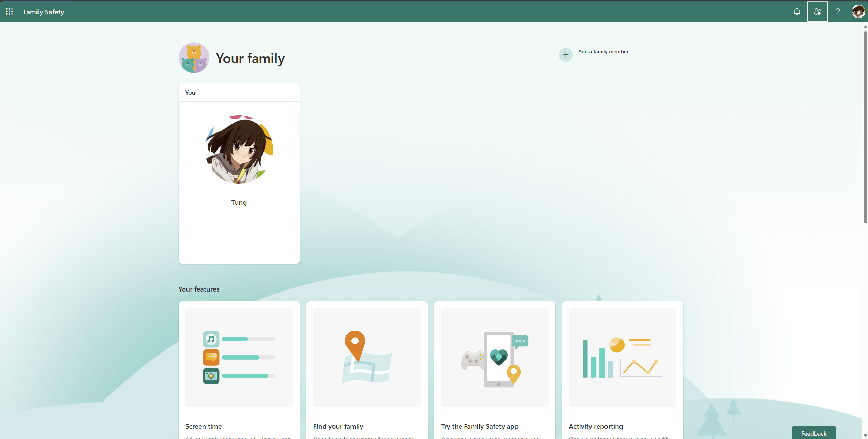The width and height of the screenshot is (868, 439).
Task: Click the vertical scrollbar thumb
Action: [x=865, y=127]
